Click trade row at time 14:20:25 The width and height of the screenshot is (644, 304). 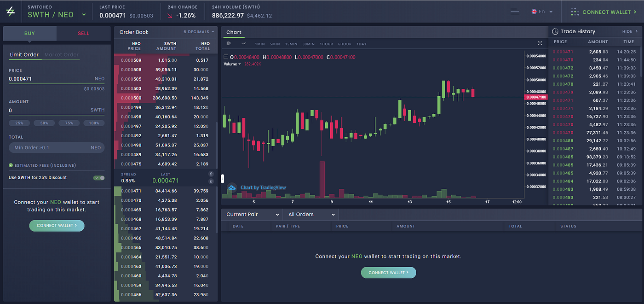pos(595,52)
